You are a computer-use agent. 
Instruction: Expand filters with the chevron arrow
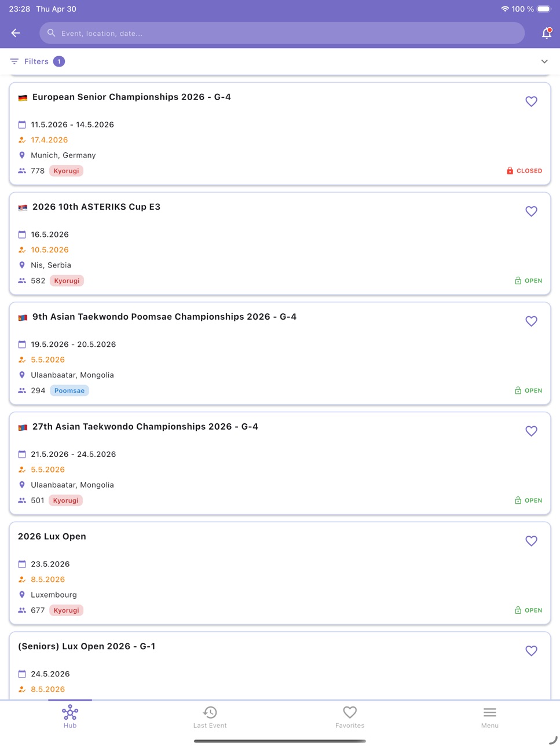tap(544, 61)
